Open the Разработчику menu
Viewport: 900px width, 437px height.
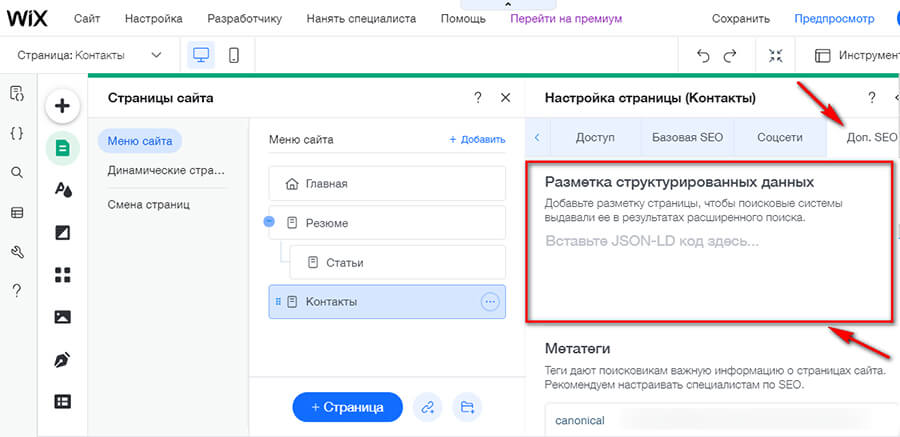pos(244,18)
